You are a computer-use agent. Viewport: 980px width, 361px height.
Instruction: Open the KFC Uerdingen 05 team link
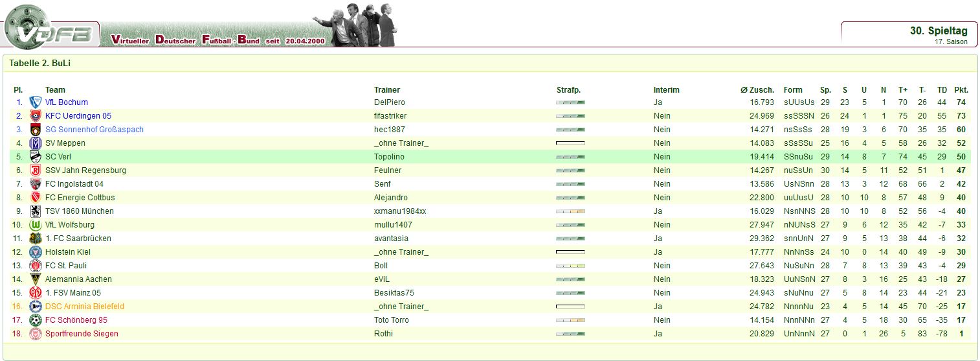click(78, 116)
